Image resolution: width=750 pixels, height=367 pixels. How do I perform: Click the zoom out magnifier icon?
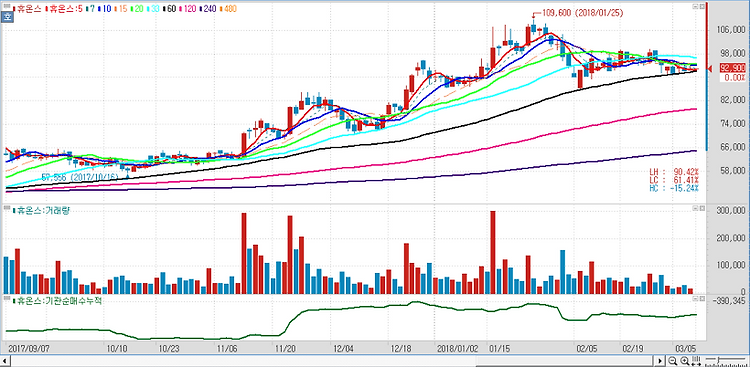(673, 360)
